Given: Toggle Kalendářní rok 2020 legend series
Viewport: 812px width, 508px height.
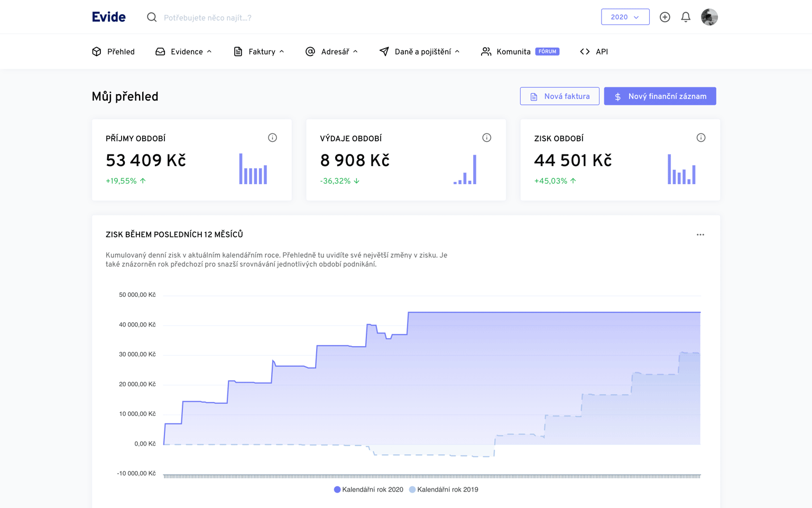Looking at the screenshot, I should 368,489.
